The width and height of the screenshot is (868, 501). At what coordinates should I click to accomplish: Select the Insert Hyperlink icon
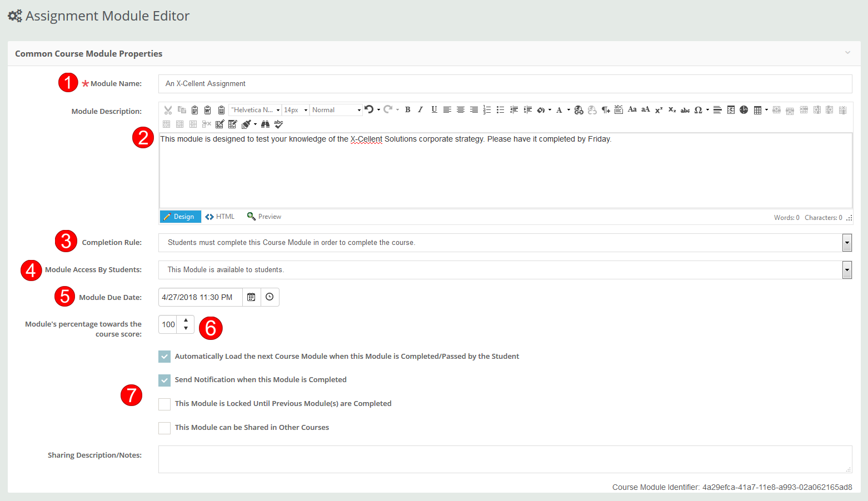(578, 109)
